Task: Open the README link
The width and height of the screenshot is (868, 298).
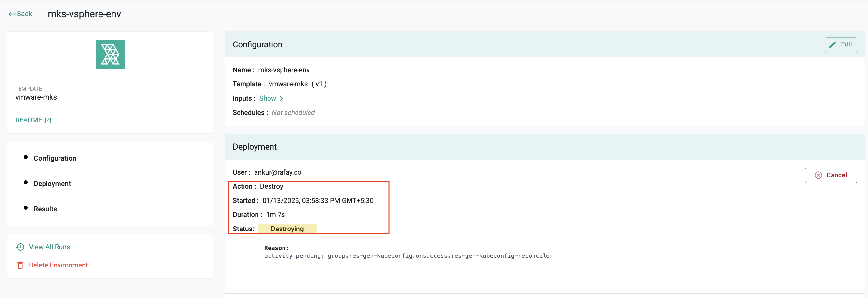Action: pyautogui.click(x=33, y=120)
